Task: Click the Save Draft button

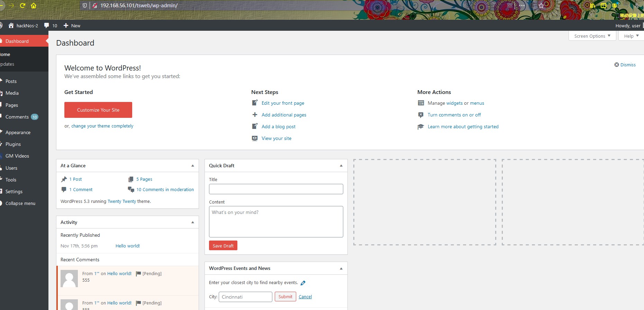Action: [223, 245]
